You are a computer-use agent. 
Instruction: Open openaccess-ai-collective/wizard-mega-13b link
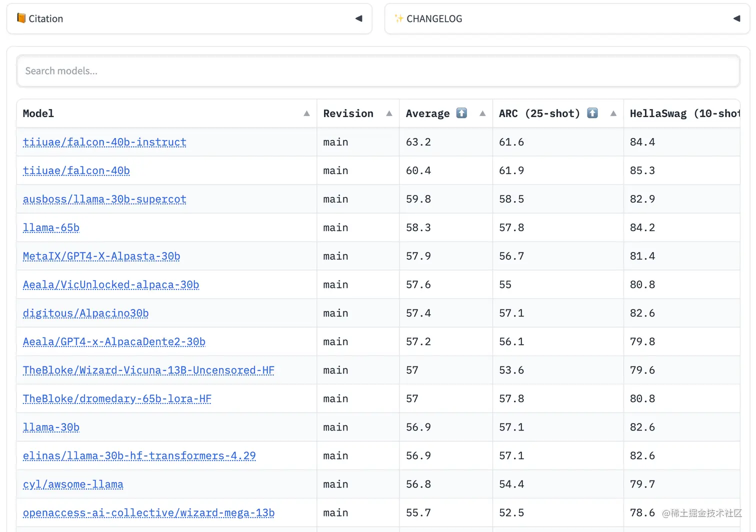(148, 512)
